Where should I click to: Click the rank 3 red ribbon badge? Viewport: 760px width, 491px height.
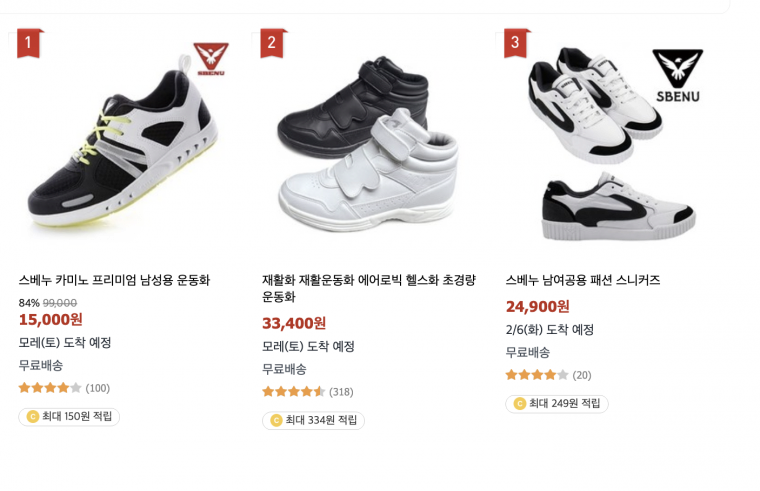coord(516,43)
